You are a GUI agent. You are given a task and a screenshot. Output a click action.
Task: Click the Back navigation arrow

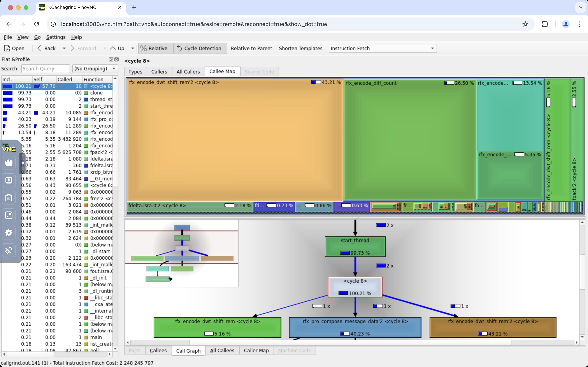[x=46, y=48]
